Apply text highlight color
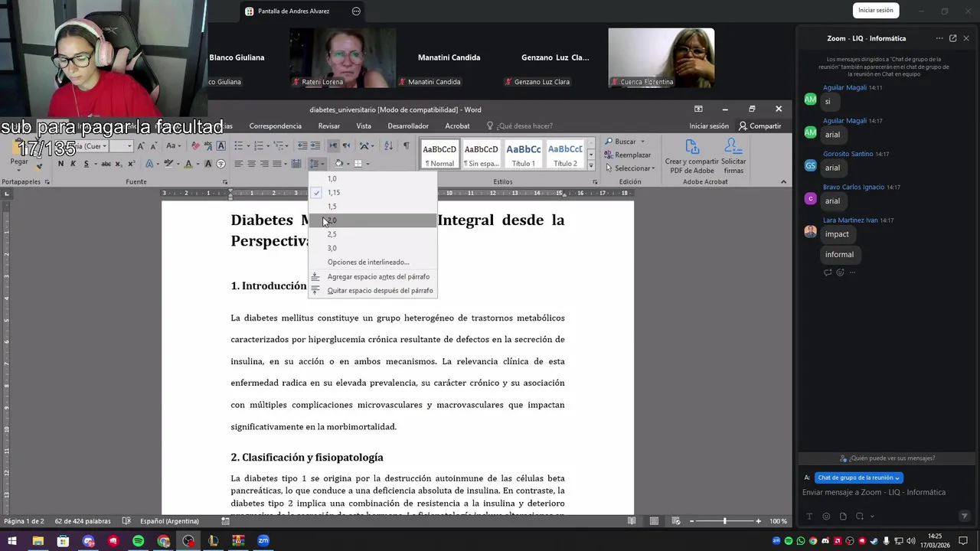Screen dimensions: 980x551 (170, 164)
